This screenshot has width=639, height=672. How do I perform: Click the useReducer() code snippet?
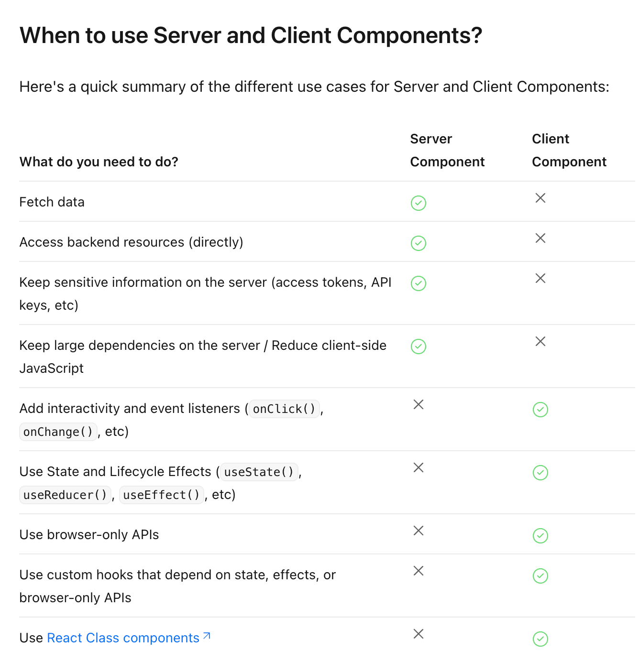[65, 495]
